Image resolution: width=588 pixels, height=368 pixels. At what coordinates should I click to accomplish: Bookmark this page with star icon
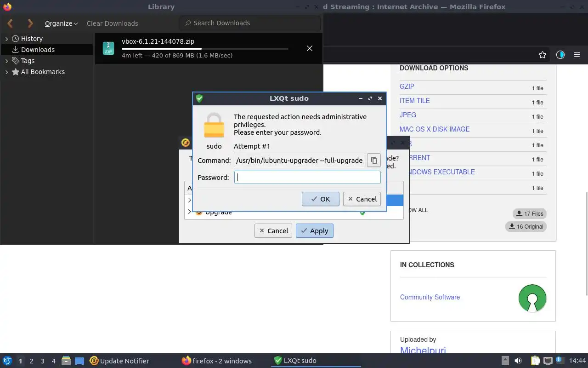(x=543, y=55)
